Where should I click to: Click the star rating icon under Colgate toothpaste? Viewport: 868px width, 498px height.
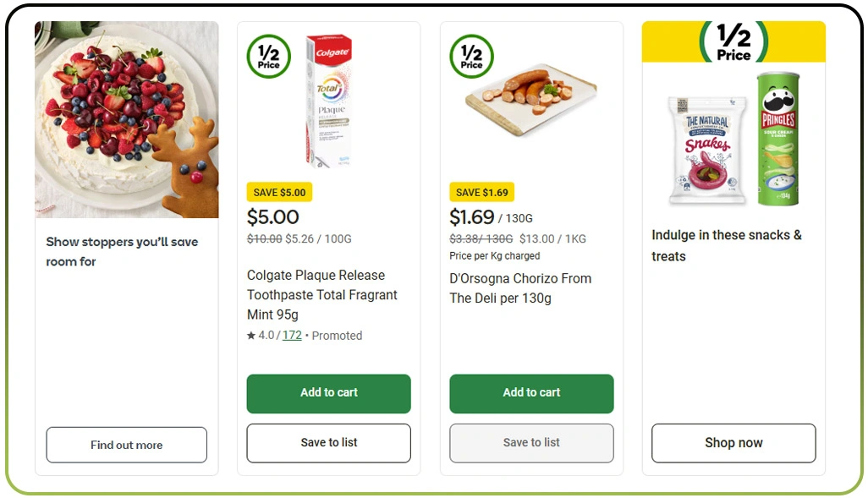coord(251,336)
